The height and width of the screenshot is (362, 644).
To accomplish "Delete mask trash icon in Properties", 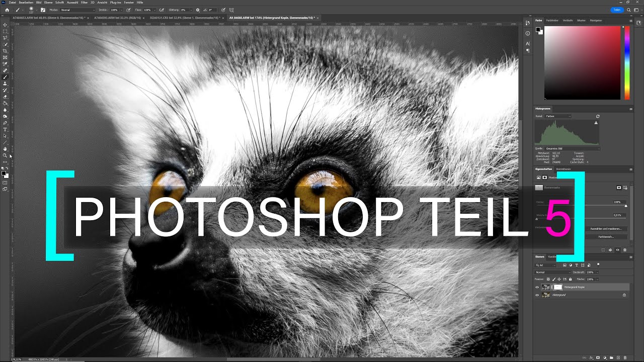I will click(625, 250).
